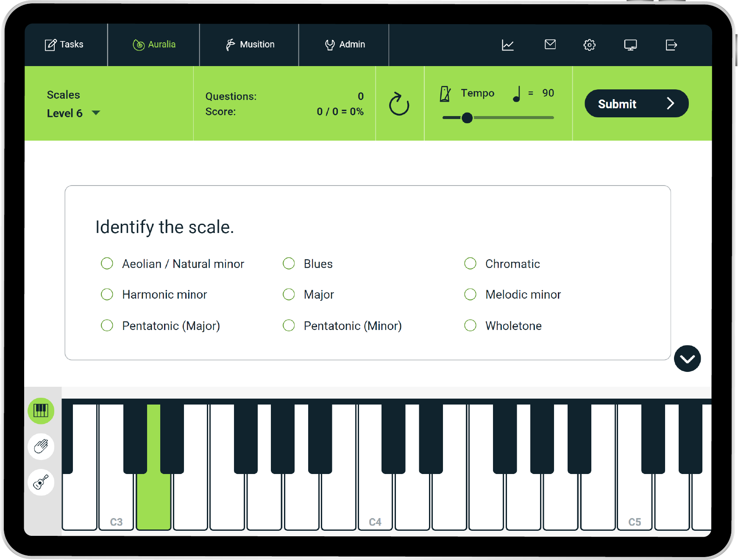Select the piano keyboard input icon

41,410
